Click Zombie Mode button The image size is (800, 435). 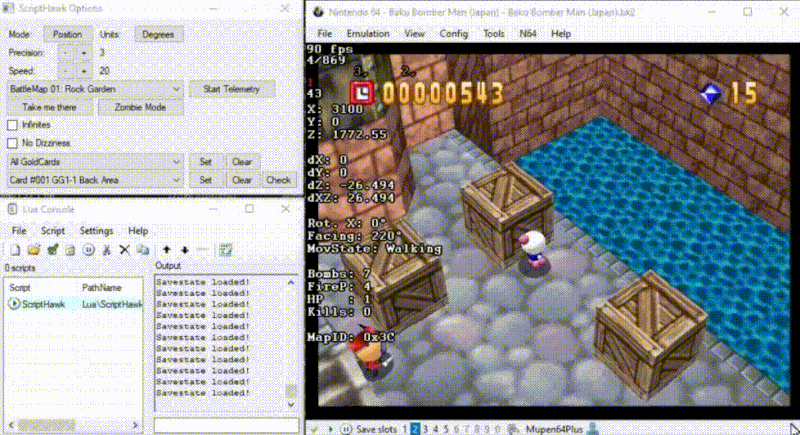coord(140,108)
